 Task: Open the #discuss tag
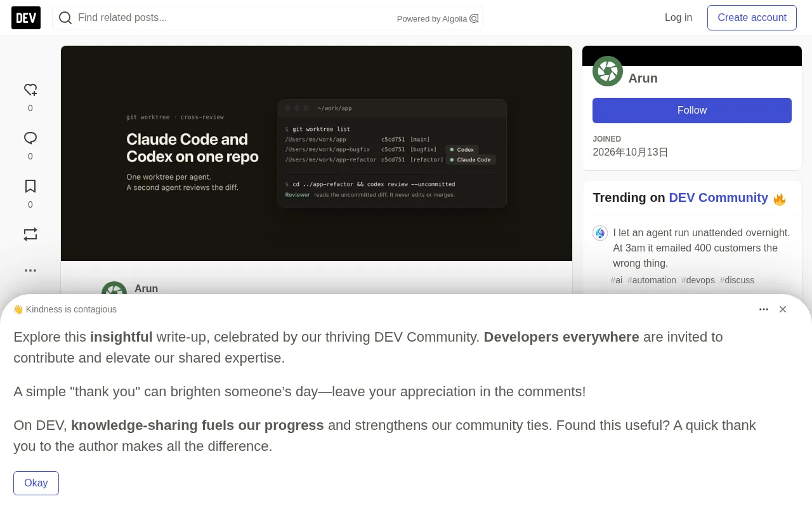(x=737, y=280)
